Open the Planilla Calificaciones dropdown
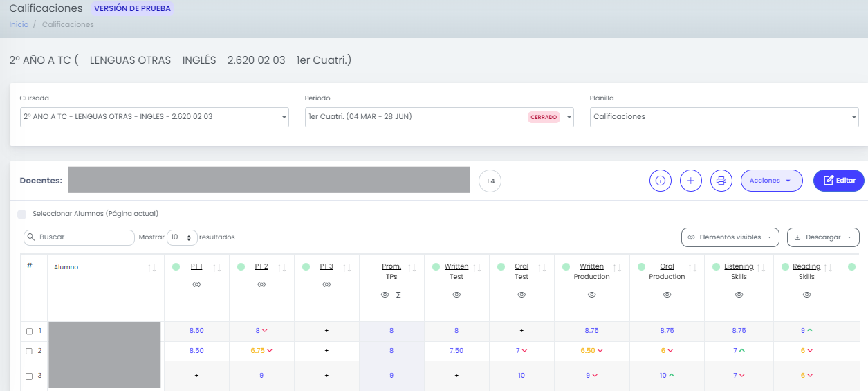868x391 pixels. 724,117
